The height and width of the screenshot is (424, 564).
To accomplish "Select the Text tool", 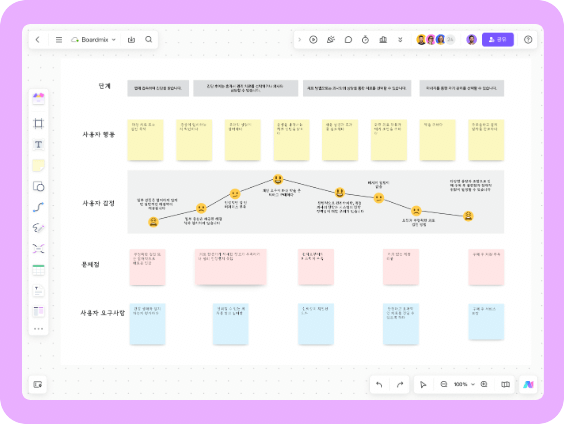I will [x=38, y=145].
